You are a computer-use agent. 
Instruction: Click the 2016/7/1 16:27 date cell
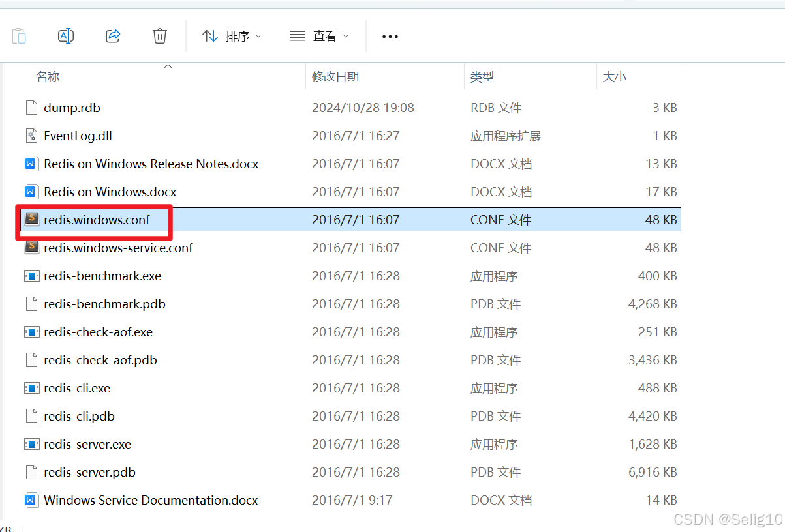356,136
